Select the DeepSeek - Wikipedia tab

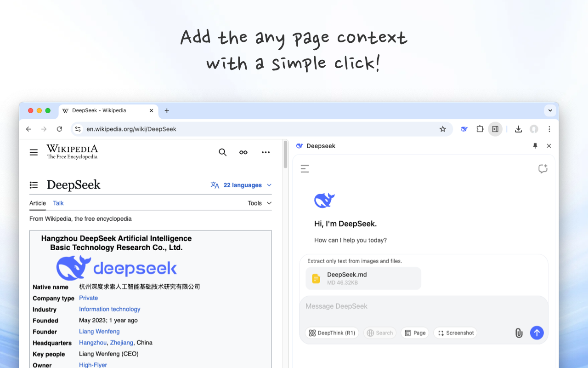click(x=108, y=111)
